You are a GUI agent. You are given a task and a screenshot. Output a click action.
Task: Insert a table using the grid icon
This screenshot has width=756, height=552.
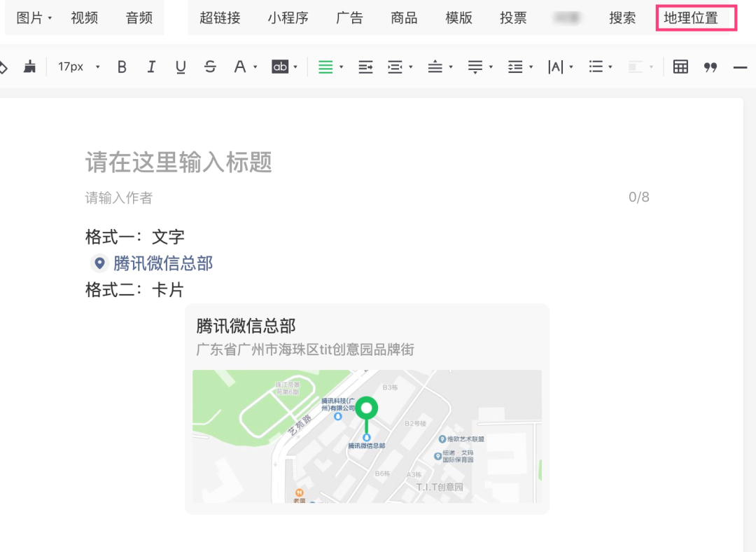[x=680, y=67]
